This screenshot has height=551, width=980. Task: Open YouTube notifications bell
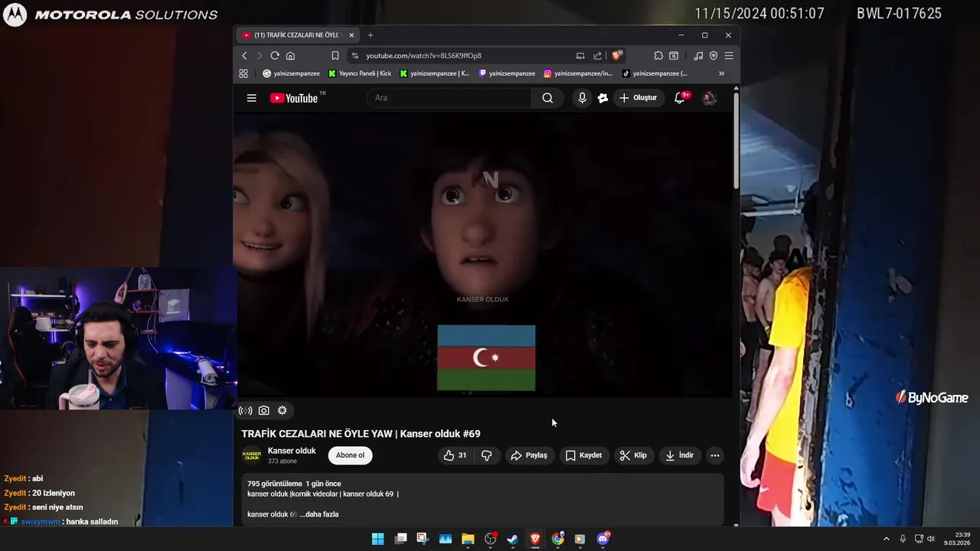680,98
